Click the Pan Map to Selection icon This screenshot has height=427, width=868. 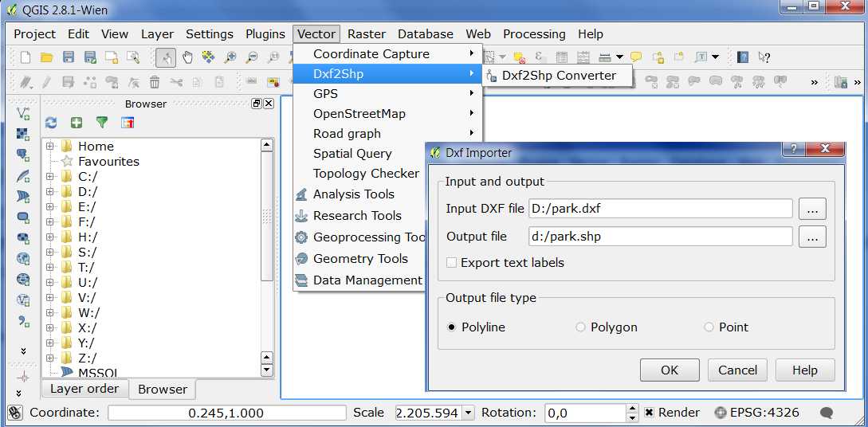coord(208,57)
